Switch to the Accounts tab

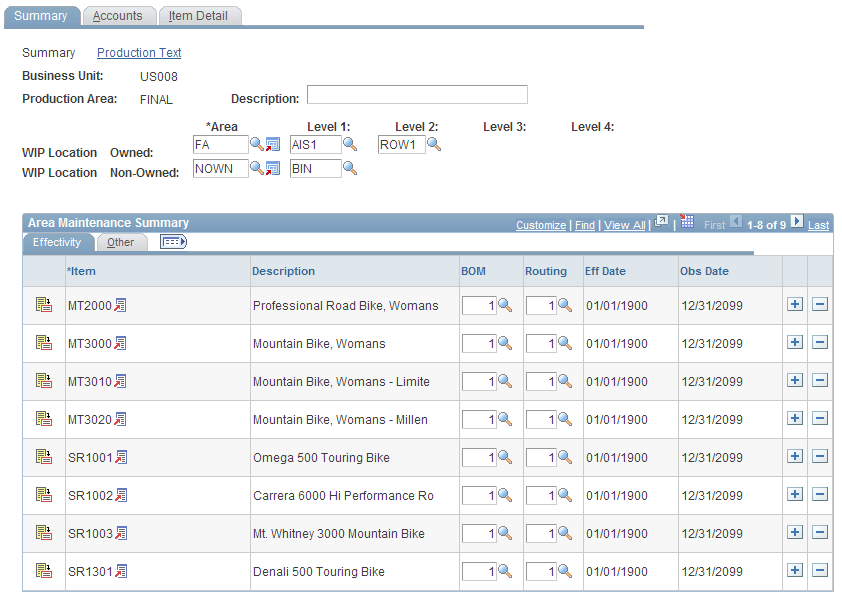(x=119, y=15)
